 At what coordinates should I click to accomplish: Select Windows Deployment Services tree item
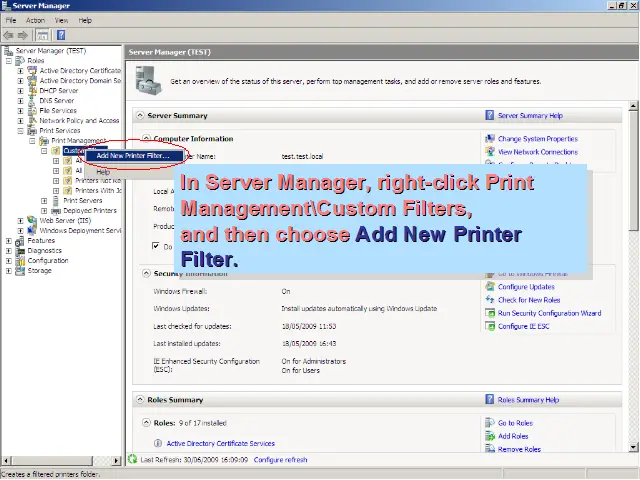coord(80,231)
